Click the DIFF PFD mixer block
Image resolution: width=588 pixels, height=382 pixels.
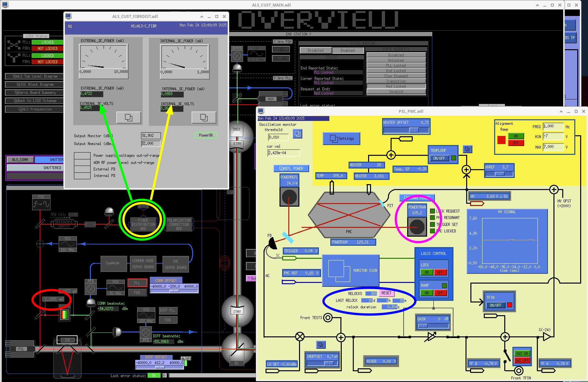click(146, 334)
